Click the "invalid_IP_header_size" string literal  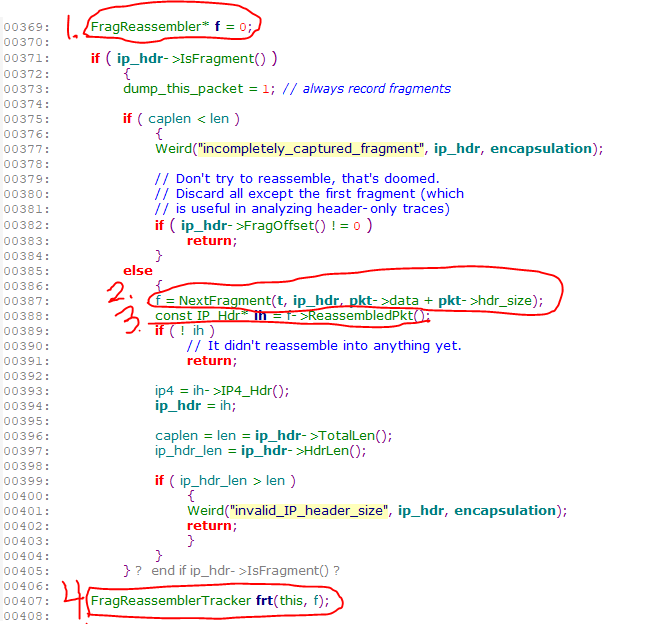click(309, 510)
